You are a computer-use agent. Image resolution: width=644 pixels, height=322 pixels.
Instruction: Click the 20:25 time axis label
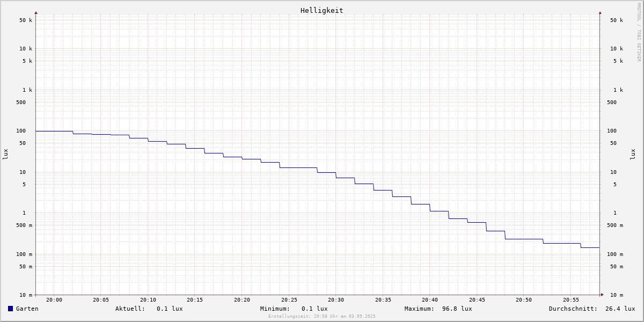(x=289, y=300)
